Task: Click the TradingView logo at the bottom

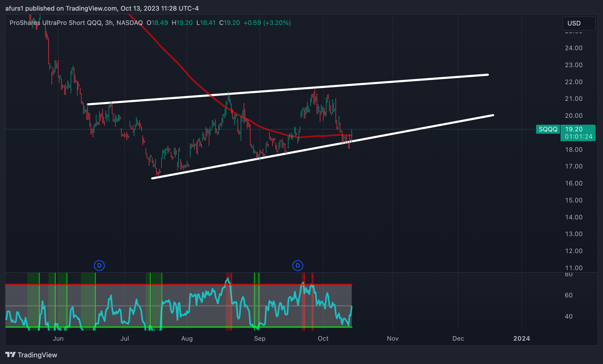Action: tap(31, 355)
